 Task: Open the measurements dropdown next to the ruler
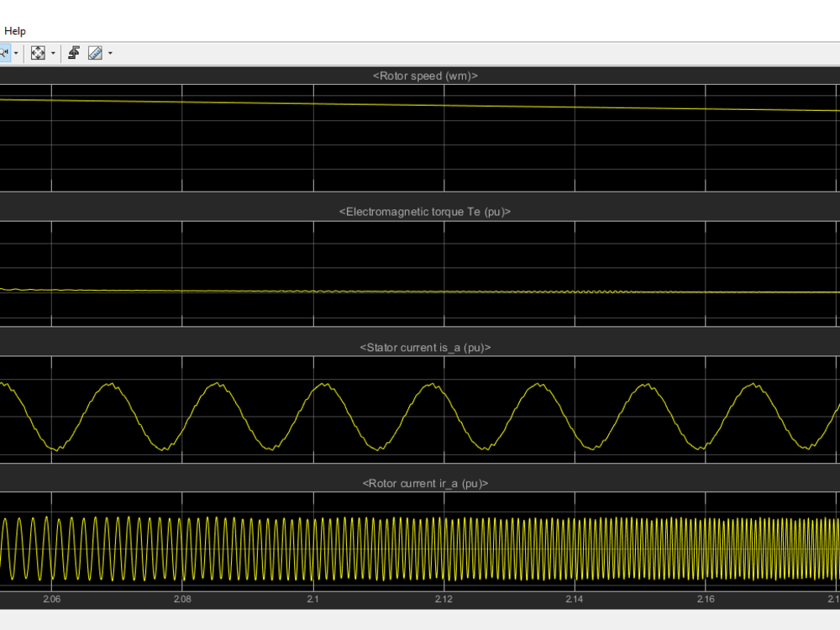point(108,53)
